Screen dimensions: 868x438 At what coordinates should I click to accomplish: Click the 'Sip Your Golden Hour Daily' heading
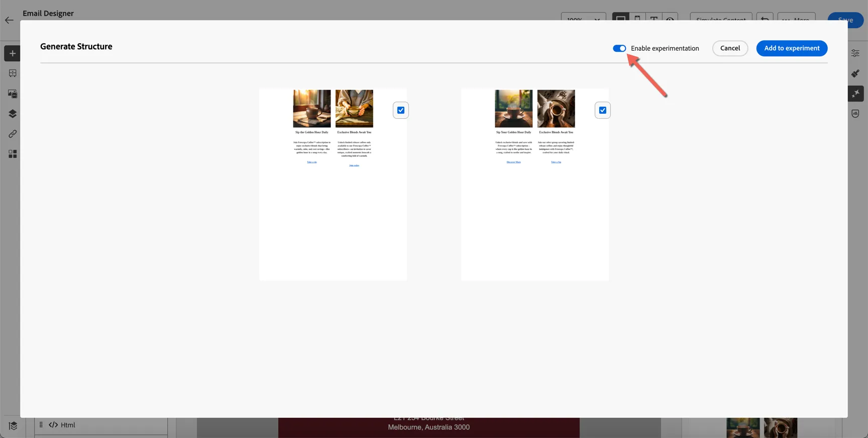coord(514,132)
